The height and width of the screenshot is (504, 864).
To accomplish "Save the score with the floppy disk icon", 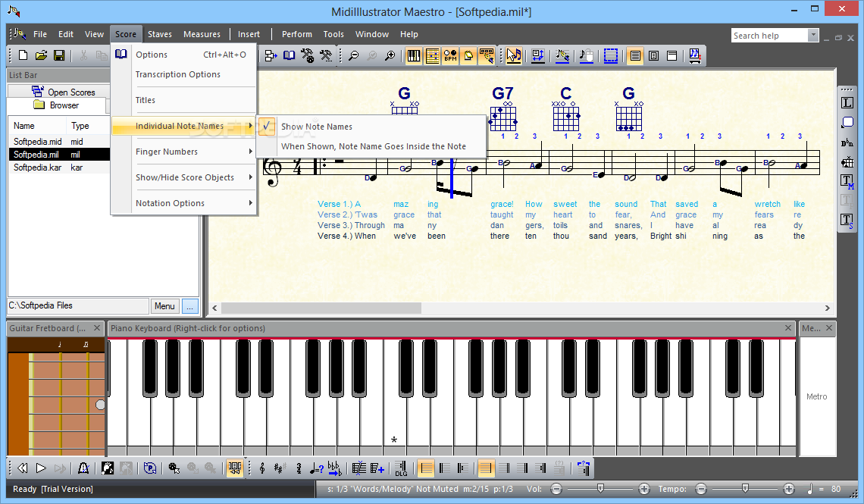I will (x=59, y=55).
